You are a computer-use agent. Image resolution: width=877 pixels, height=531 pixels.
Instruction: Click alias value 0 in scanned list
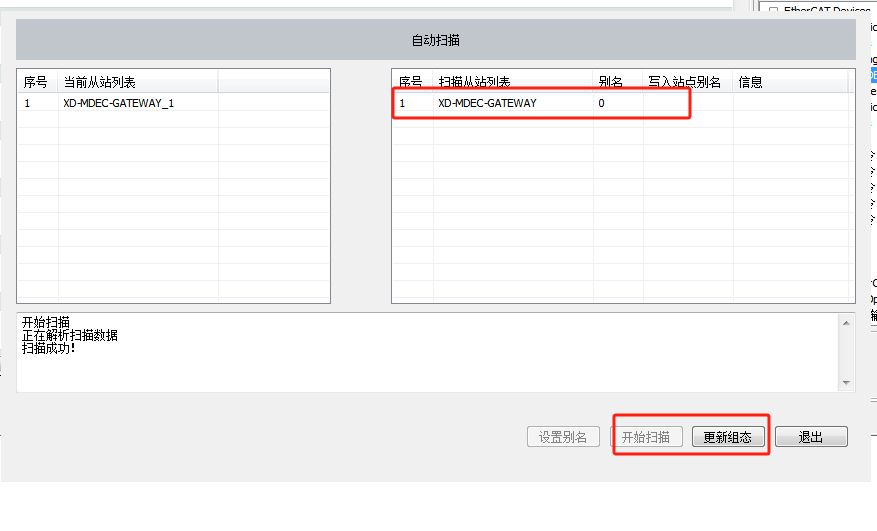click(x=601, y=103)
